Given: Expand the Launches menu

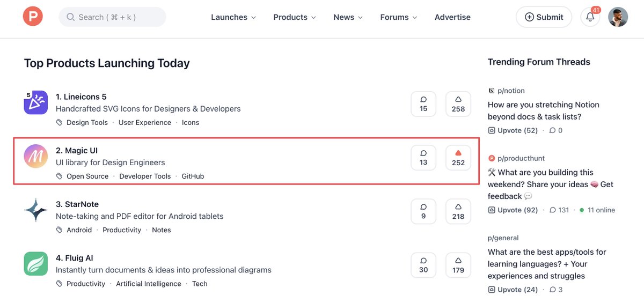Looking at the screenshot, I should (233, 17).
